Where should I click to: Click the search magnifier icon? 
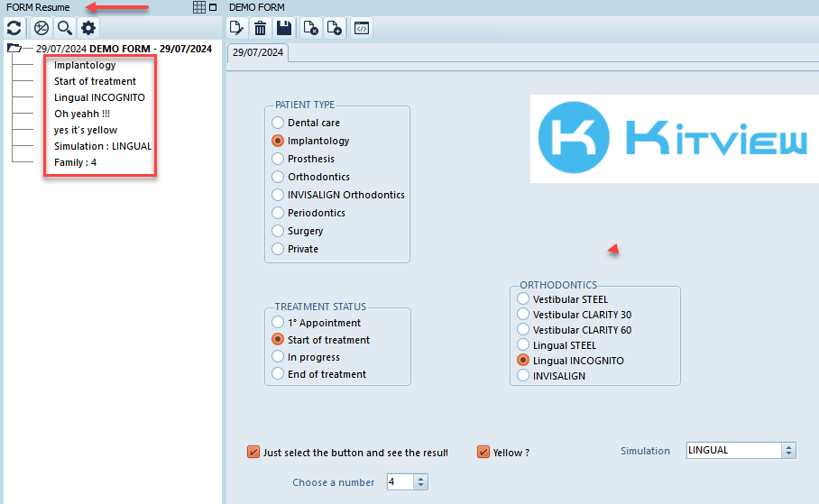point(65,28)
